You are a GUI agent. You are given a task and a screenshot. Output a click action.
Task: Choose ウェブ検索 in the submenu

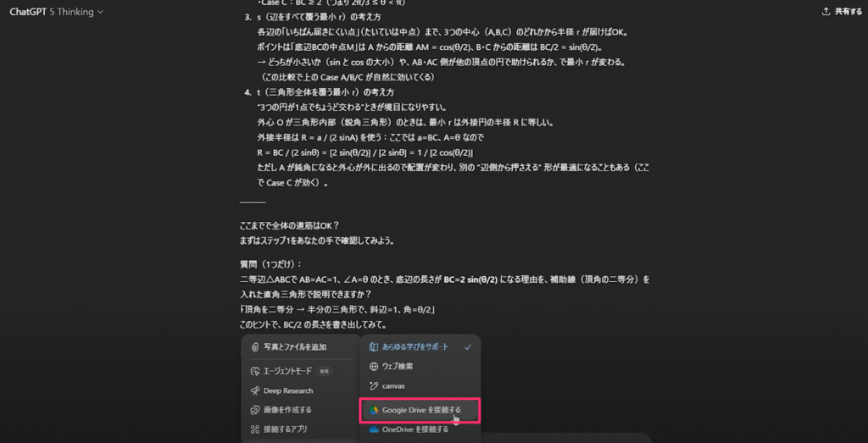[x=421, y=366]
